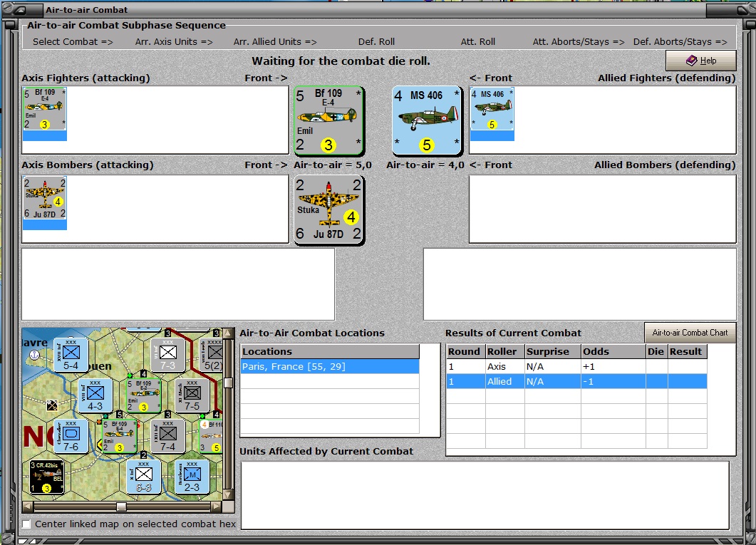Click the Die column header
This screenshot has width=756, height=545.
[x=657, y=351]
